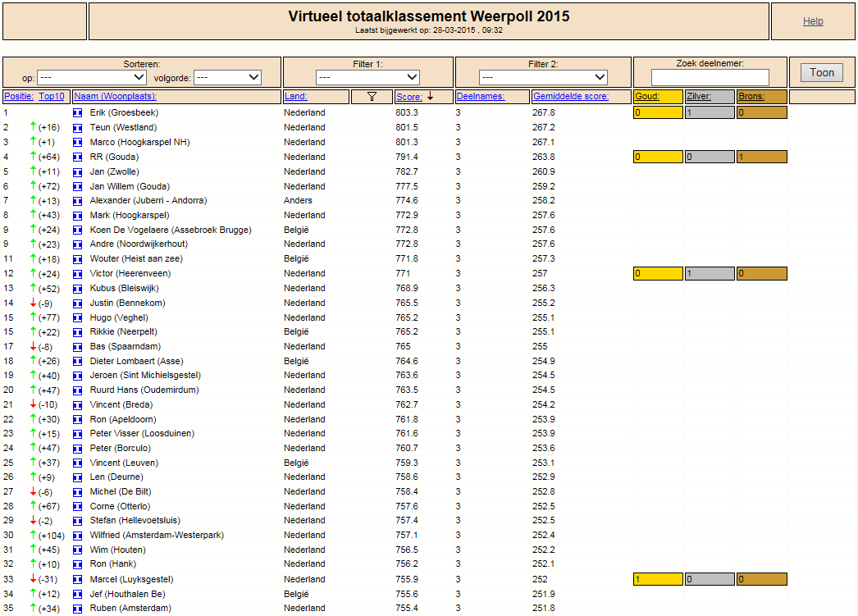Open details icon for Victor (Heerenveen)

click(78, 273)
